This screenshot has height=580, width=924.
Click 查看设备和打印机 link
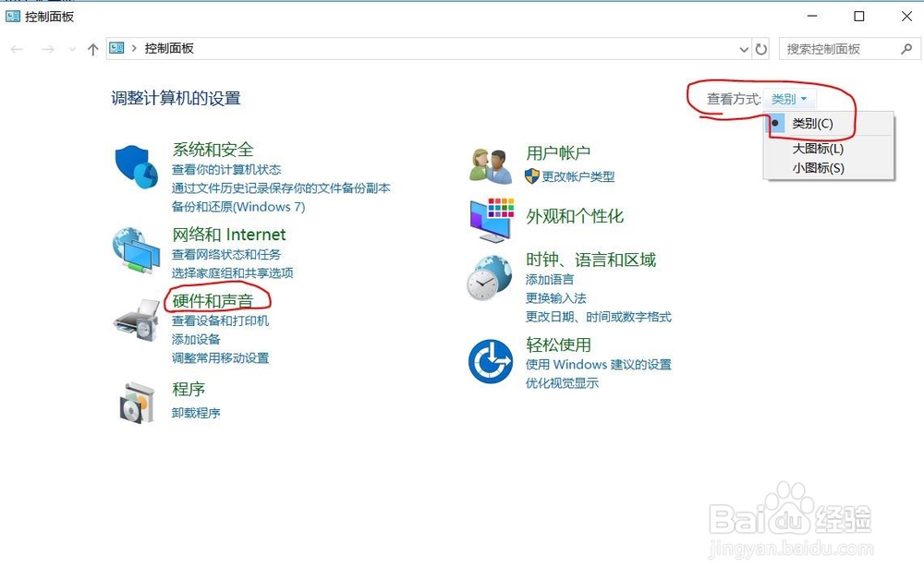(x=221, y=320)
